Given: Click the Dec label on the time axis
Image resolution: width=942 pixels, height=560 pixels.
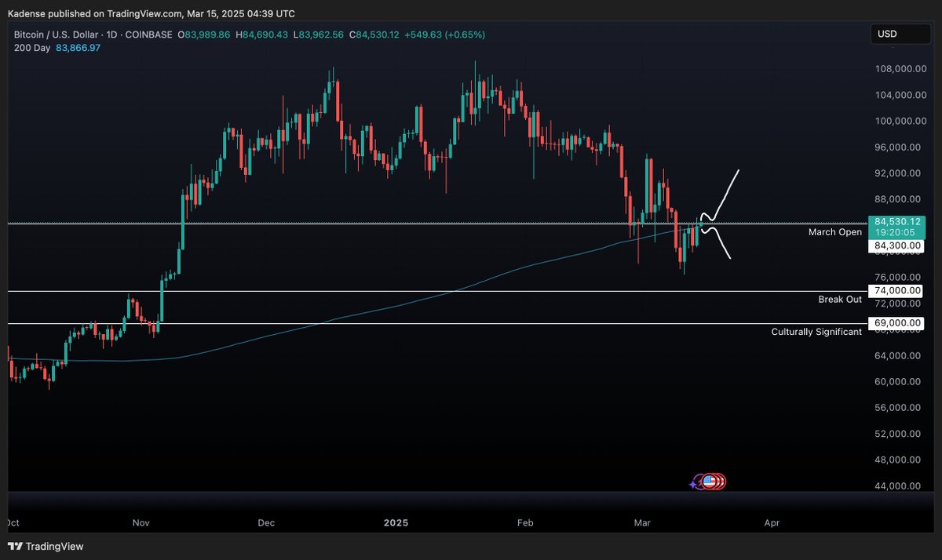Looking at the screenshot, I should [x=266, y=522].
